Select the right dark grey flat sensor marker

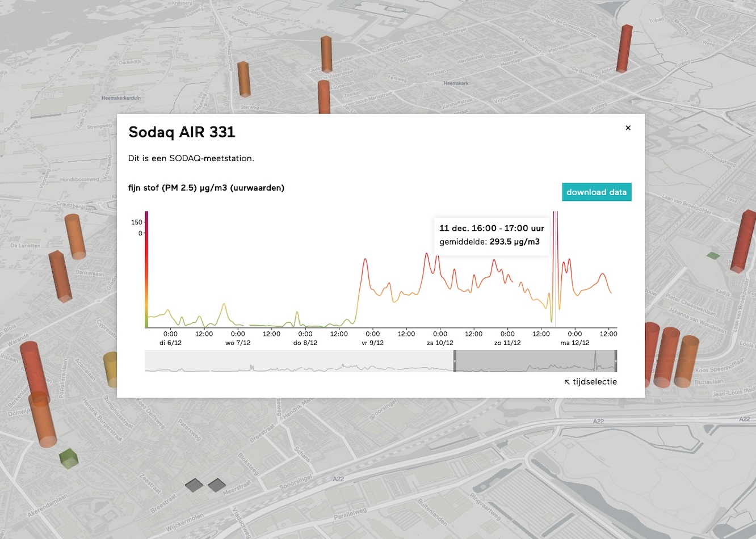coord(216,485)
